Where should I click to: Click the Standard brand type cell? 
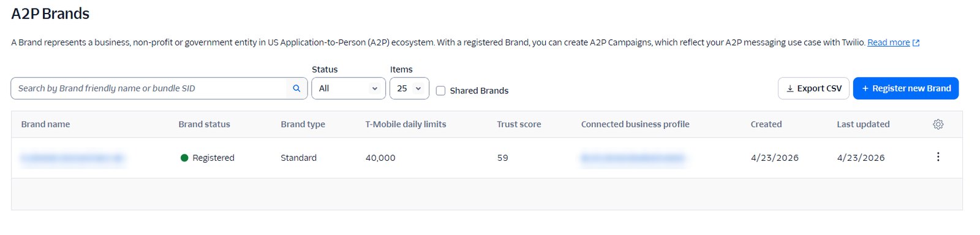coord(298,158)
